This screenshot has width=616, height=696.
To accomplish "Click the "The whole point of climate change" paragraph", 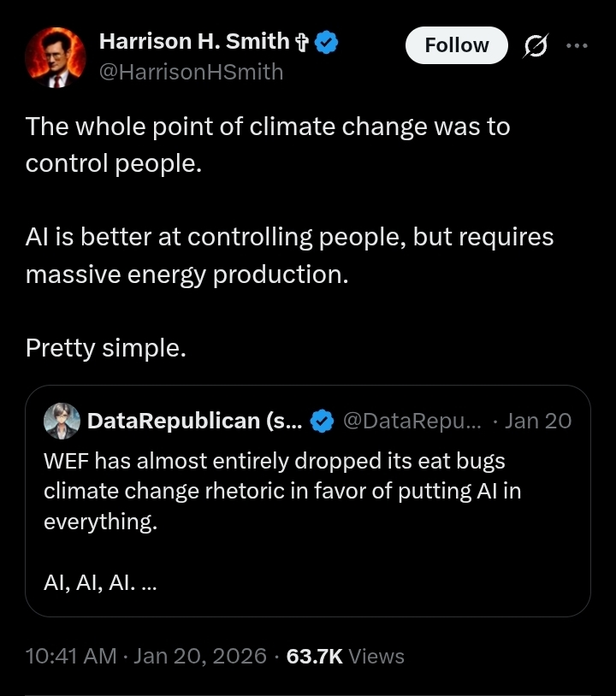I will (267, 144).
